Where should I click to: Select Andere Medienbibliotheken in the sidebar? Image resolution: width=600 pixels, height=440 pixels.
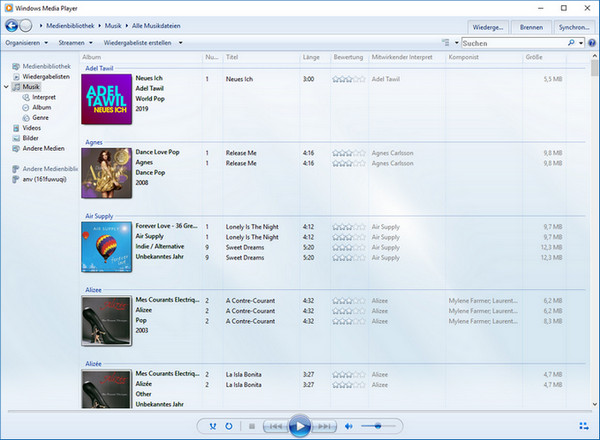[45, 169]
